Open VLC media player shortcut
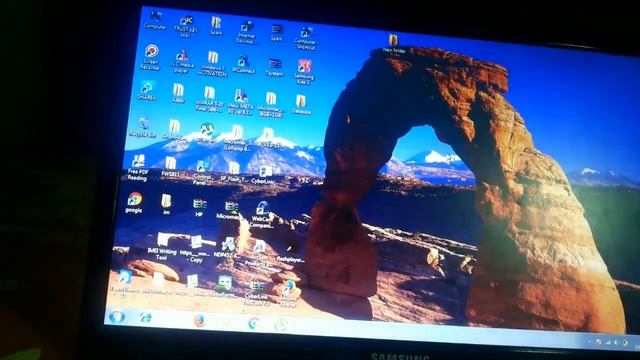 click(x=182, y=61)
